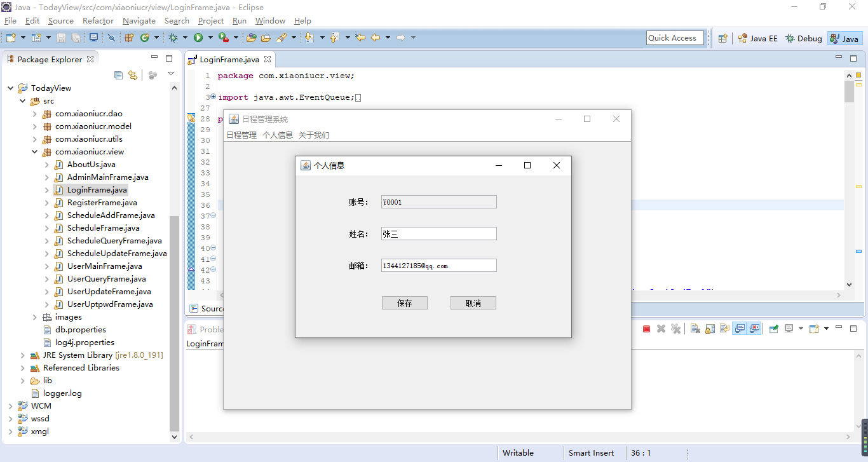This screenshot has height=462, width=868.
Task: Toggle Link with Editor in Package Explorer
Action: (133, 75)
